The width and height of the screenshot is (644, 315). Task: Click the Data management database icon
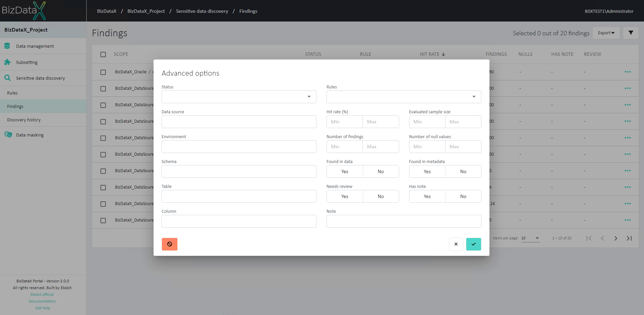coord(7,46)
